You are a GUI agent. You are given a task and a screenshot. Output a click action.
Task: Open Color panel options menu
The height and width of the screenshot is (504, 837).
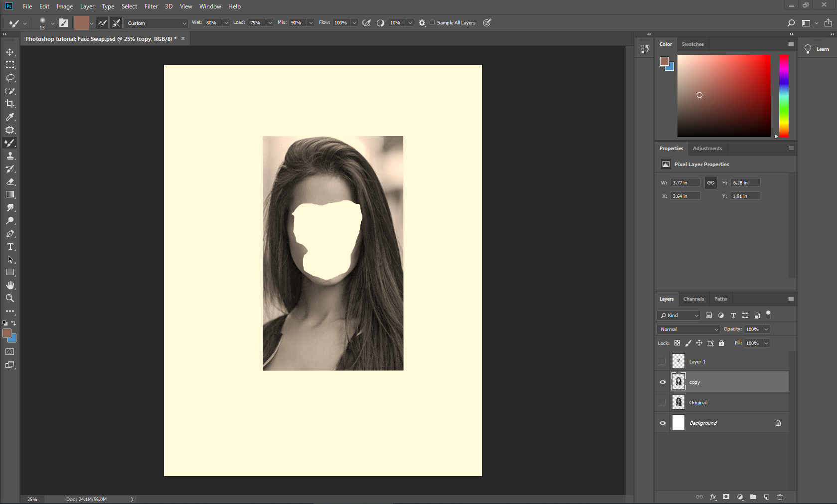pyautogui.click(x=791, y=44)
